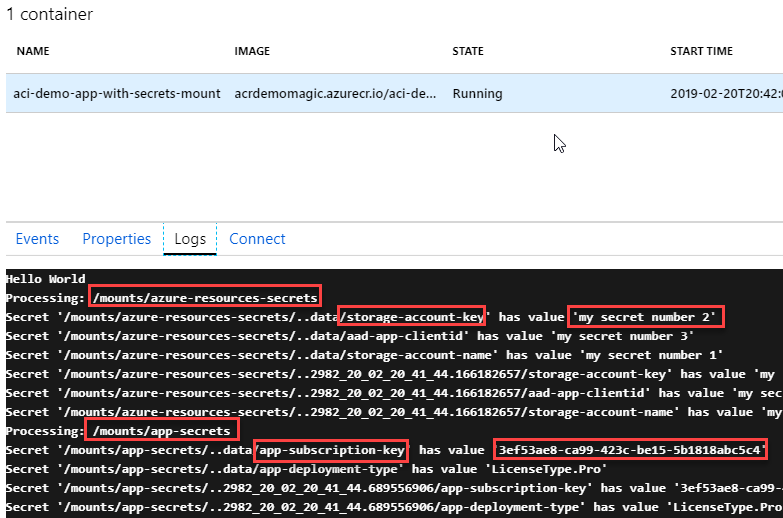This screenshot has width=783, height=518.
Task: Click the IMAGE column header
Action: click(252, 51)
